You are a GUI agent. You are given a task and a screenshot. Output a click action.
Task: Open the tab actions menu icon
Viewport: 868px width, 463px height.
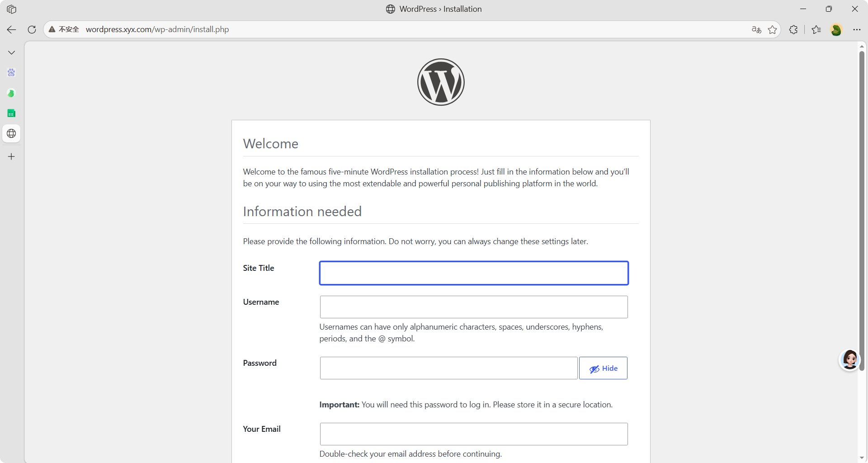click(11, 9)
